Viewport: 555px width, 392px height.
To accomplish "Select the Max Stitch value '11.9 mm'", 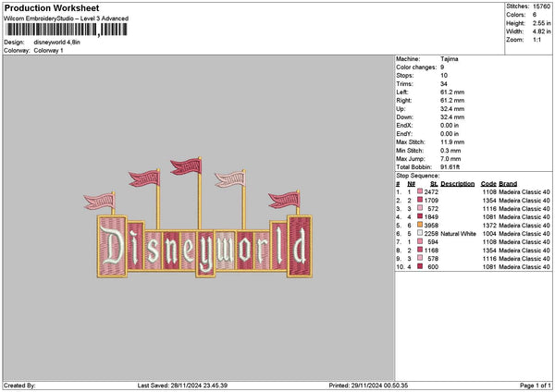I will 452,141.
